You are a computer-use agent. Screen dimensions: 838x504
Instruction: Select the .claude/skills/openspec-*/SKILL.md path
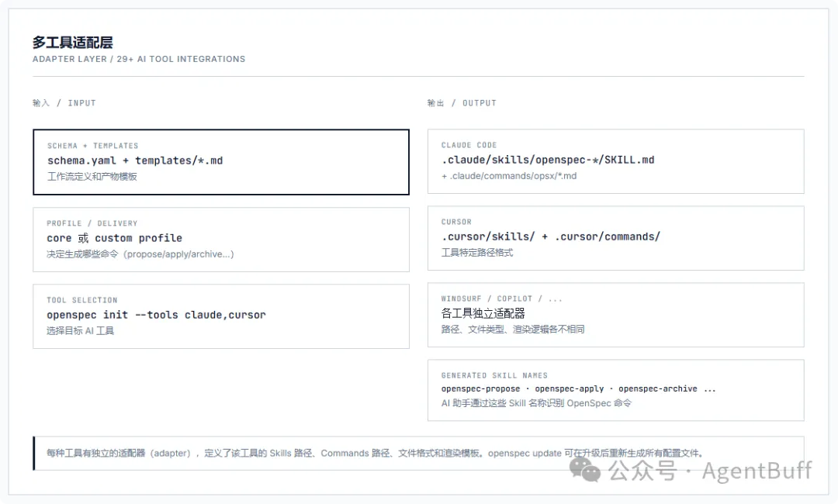pyautogui.click(x=548, y=160)
